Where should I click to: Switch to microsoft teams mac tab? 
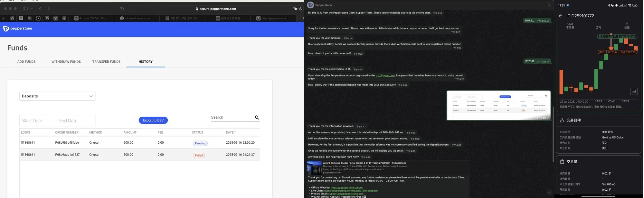pos(137,18)
